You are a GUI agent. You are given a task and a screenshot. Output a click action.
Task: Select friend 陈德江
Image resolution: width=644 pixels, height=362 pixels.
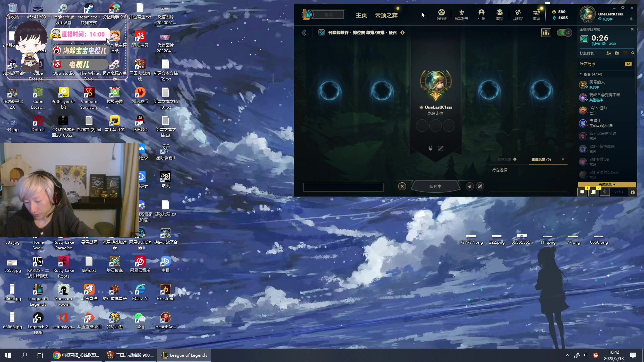pyautogui.click(x=606, y=123)
